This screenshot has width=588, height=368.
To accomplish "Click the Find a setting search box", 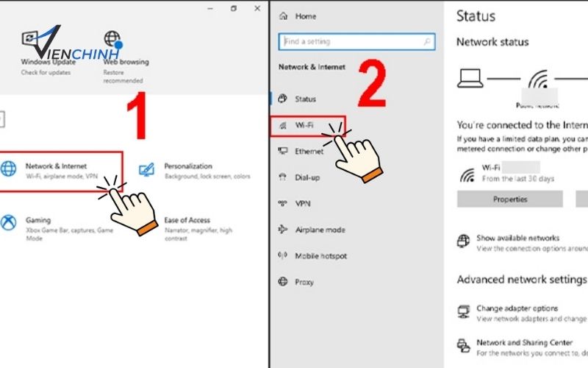I will [x=356, y=42].
